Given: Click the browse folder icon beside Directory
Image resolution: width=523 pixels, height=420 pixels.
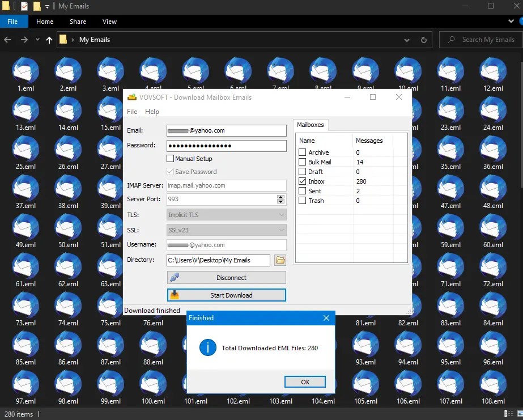Looking at the screenshot, I should coord(280,260).
